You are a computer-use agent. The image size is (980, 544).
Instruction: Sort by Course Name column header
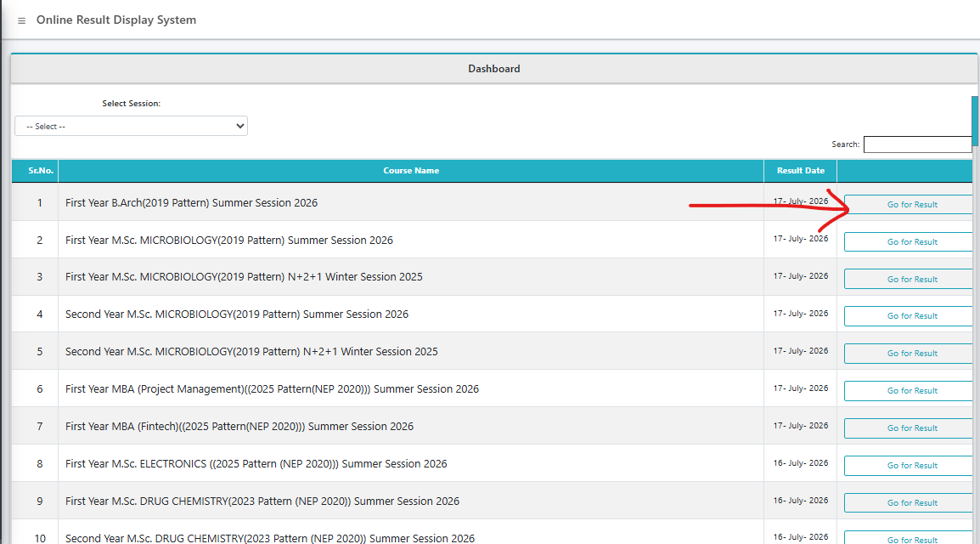[x=411, y=171]
